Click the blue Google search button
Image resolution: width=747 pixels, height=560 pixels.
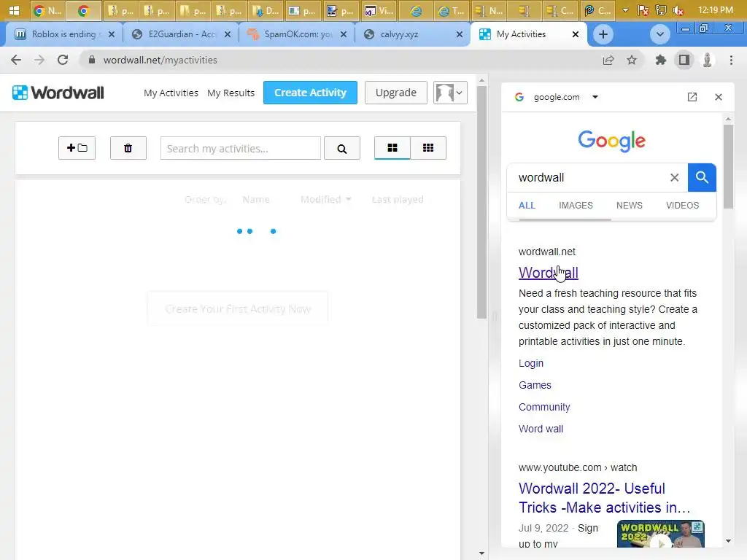(702, 178)
